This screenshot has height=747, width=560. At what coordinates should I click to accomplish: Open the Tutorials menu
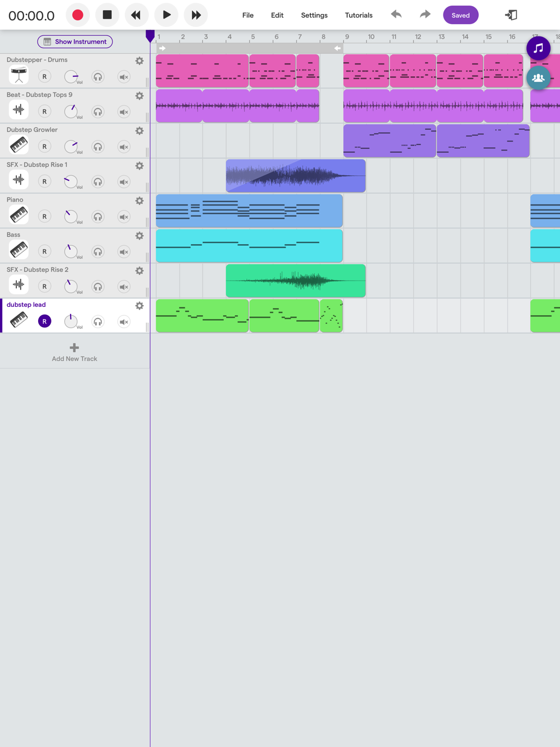tap(359, 15)
